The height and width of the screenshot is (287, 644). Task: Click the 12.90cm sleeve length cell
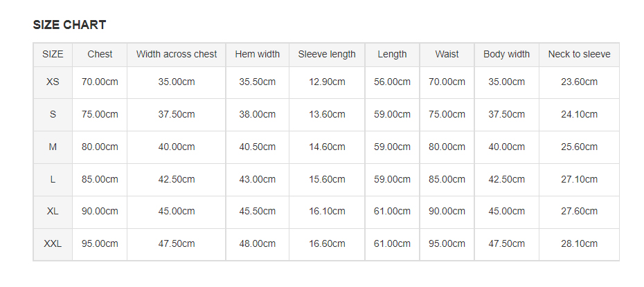(327, 82)
